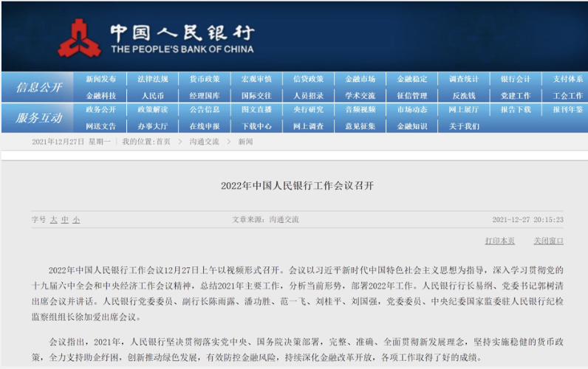Open the 网送文告 section
This screenshot has height=369, width=588.
(x=101, y=126)
